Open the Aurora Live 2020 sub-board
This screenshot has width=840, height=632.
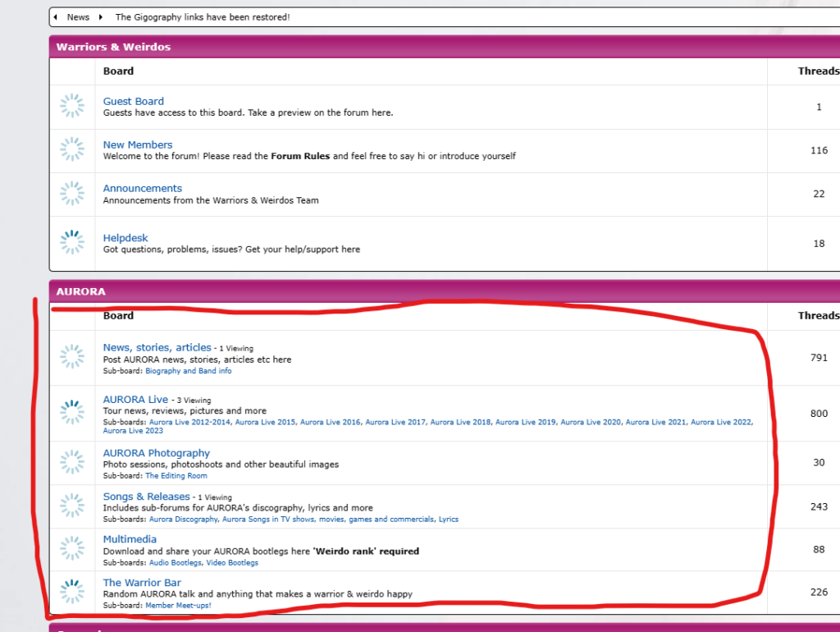click(x=591, y=423)
